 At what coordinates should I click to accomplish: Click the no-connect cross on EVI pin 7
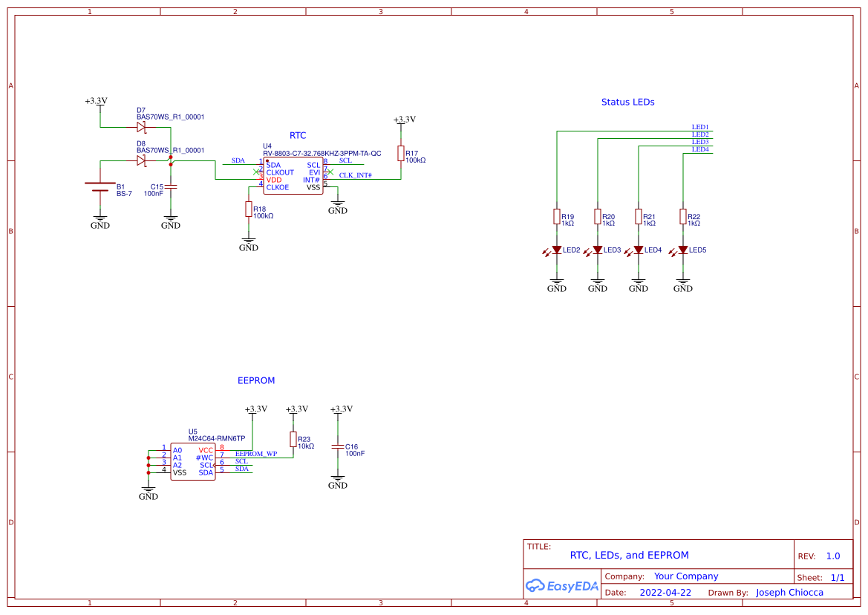click(x=331, y=172)
